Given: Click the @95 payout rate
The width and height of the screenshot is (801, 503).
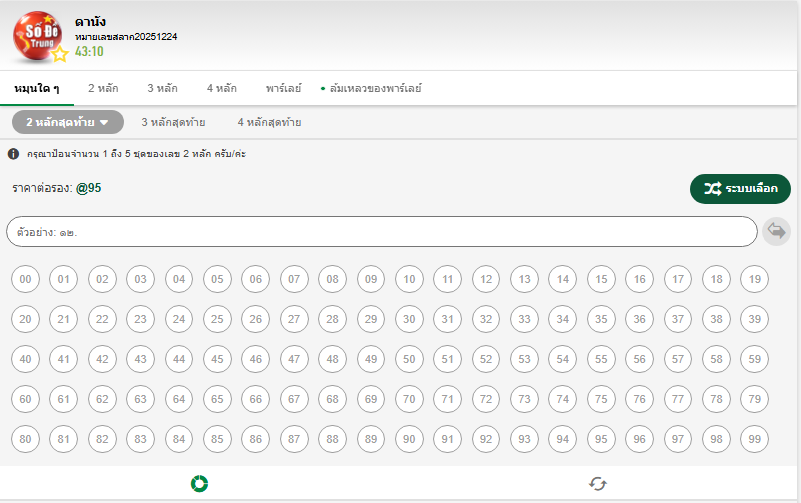Looking at the screenshot, I should tap(88, 188).
